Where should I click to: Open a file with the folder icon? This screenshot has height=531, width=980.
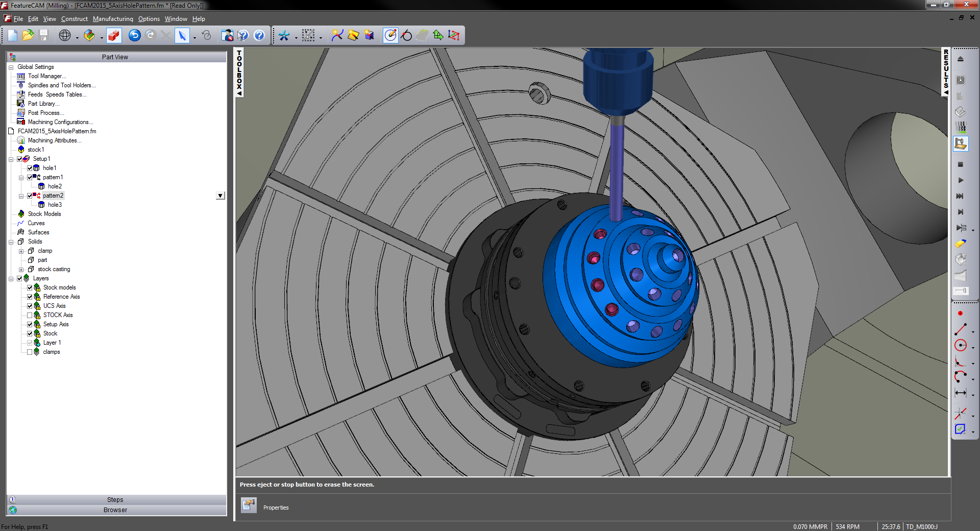[28, 35]
